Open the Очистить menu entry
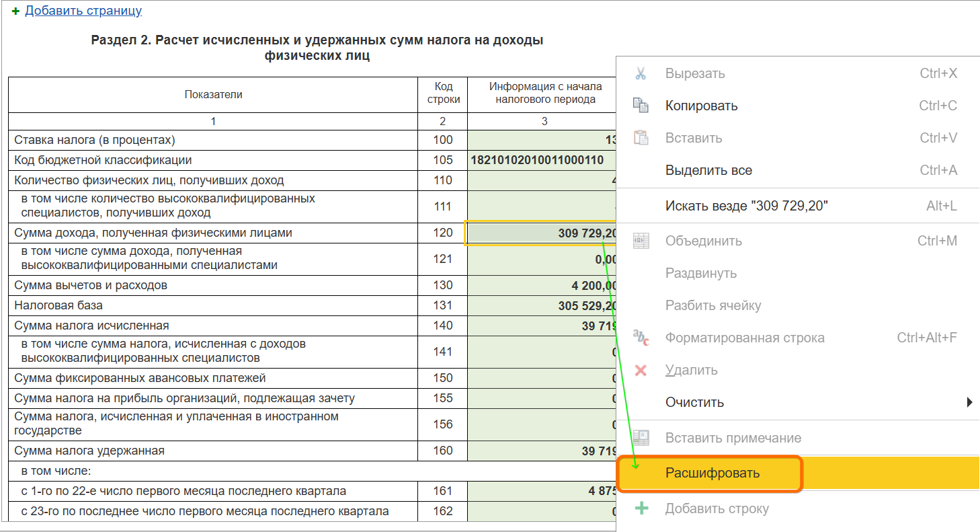Viewport: 980px width, 532px height. pos(798,402)
